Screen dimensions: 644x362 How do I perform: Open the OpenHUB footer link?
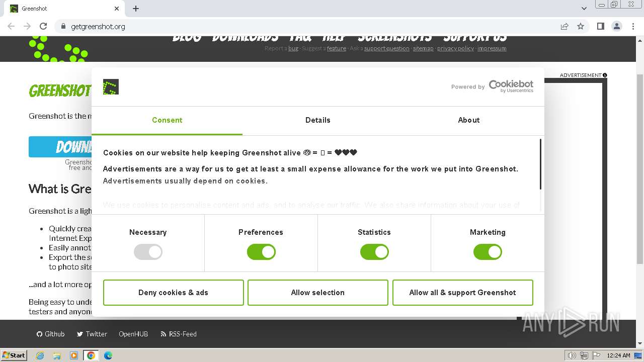(x=133, y=334)
